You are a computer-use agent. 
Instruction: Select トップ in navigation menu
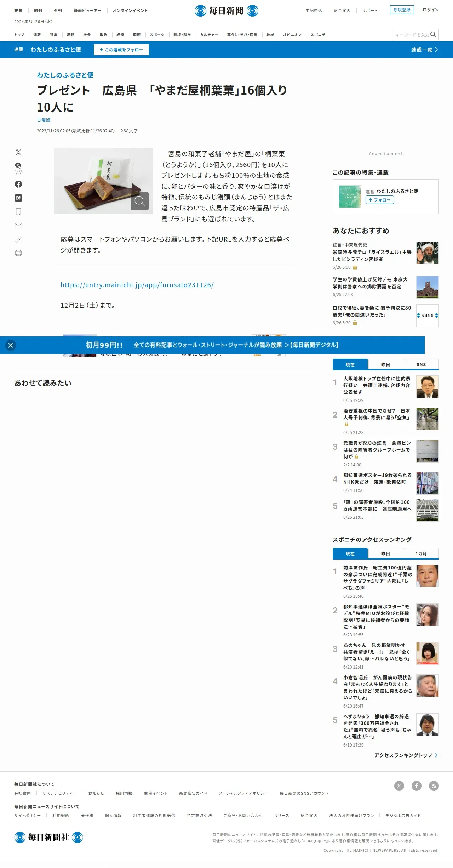[19, 35]
